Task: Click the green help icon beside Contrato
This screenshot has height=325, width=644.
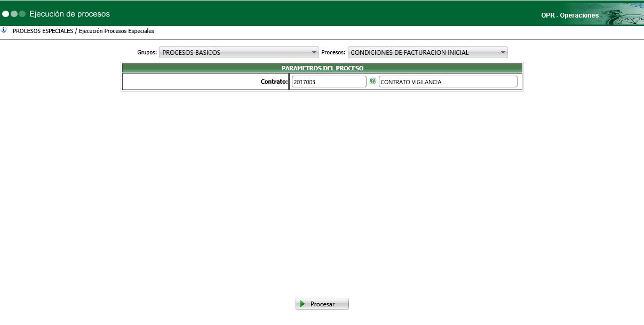Action: click(372, 81)
